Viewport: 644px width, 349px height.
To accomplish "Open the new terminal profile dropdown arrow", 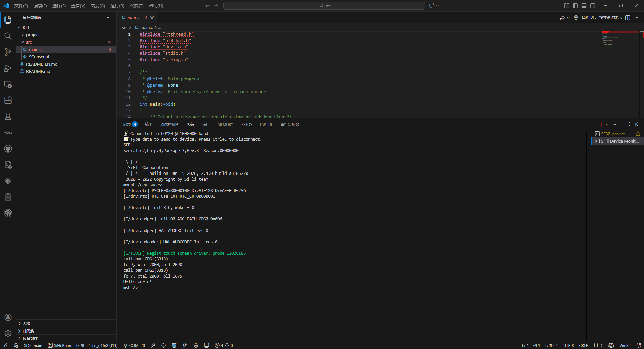I will 607,124.
